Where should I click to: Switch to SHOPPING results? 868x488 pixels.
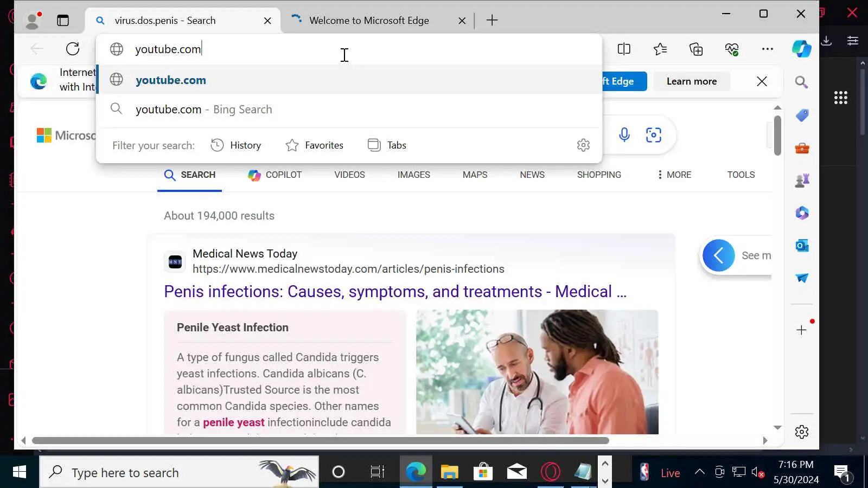tap(599, 175)
